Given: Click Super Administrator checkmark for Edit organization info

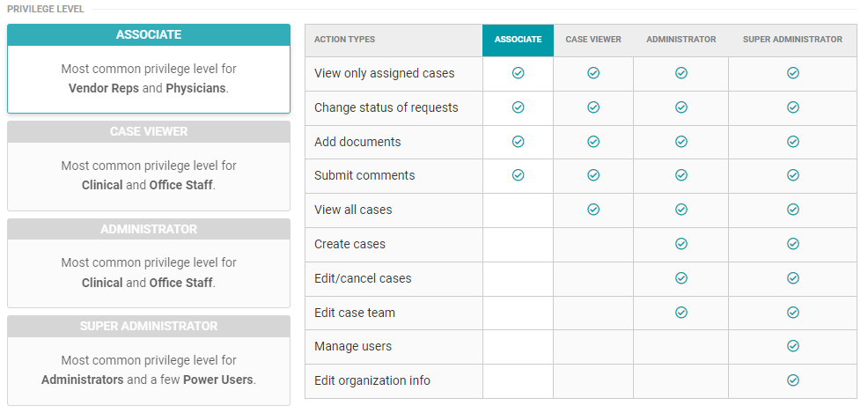Looking at the screenshot, I should pos(792,380).
